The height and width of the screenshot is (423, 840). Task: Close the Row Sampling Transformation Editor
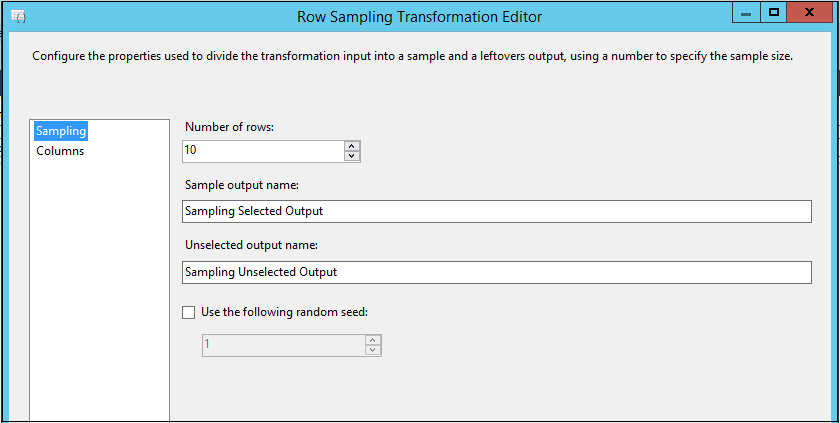tap(812, 12)
